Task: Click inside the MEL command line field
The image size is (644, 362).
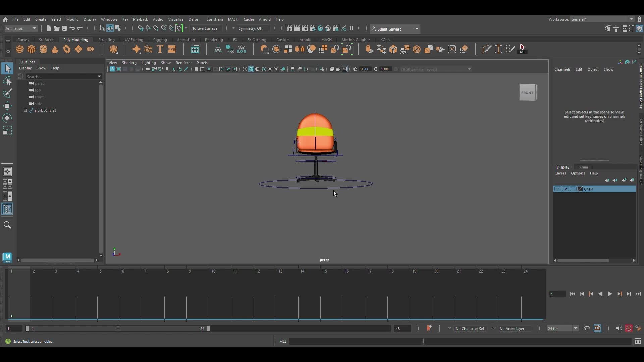Action: (356, 341)
